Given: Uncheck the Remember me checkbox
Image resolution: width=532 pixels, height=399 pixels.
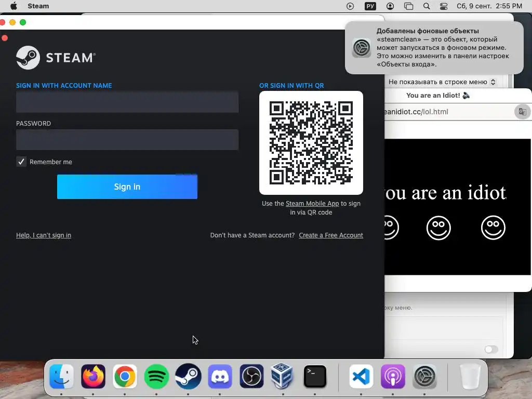Looking at the screenshot, I should [x=21, y=162].
